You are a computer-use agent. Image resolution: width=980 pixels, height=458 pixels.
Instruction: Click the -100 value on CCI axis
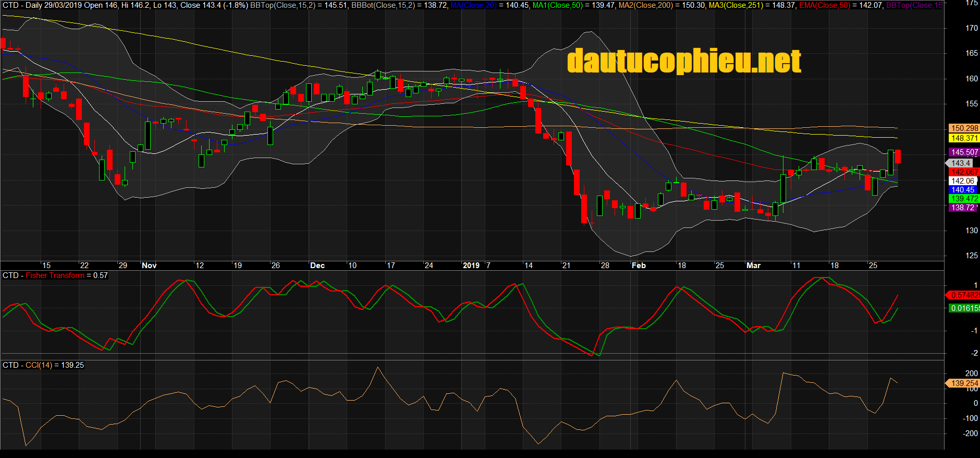970,418
